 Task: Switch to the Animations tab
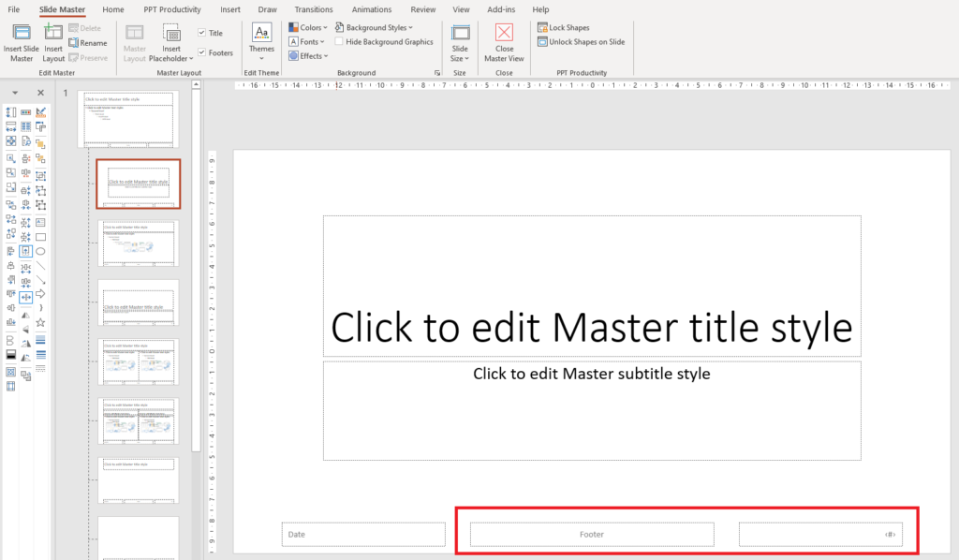click(372, 9)
